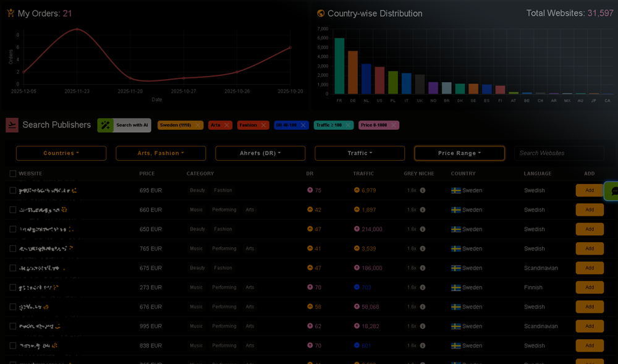
Task: Open the Countries dropdown filter
Action: point(61,153)
